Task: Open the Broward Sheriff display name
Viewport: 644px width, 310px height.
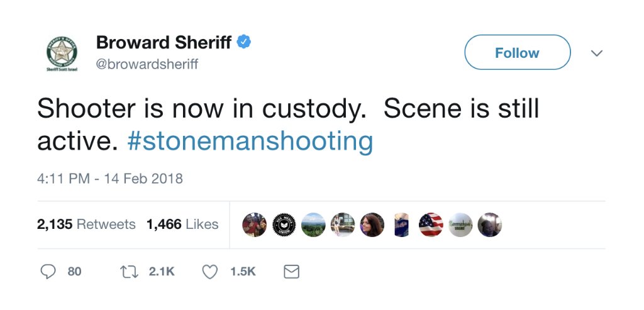Action: [x=164, y=43]
